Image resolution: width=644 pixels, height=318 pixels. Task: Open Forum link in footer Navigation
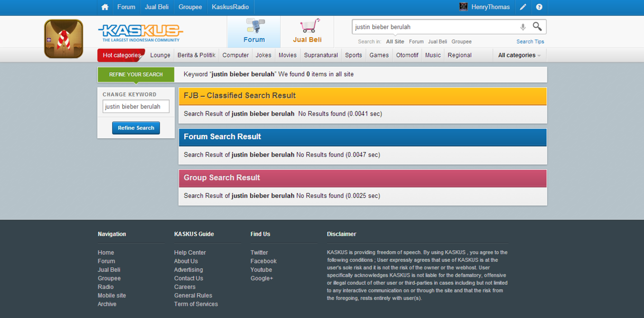pos(106,261)
